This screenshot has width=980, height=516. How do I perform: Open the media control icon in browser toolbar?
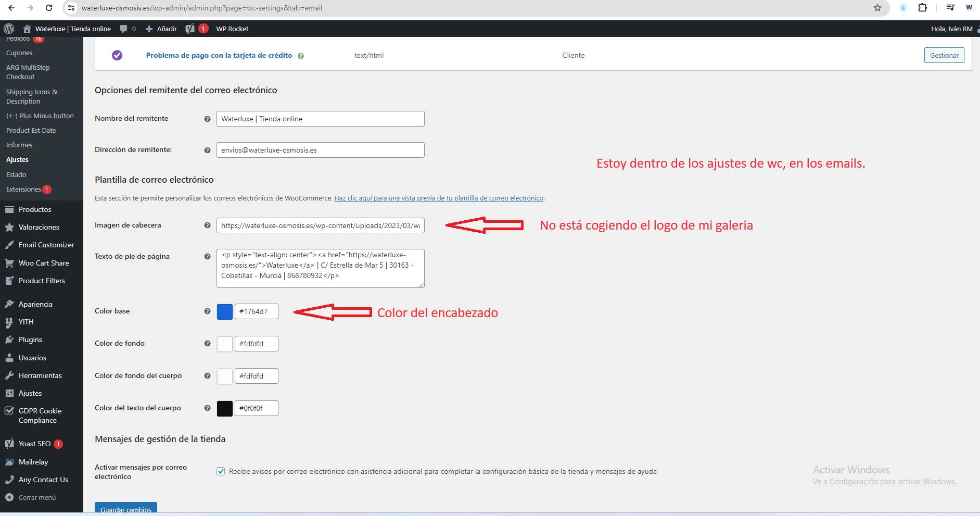click(x=950, y=8)
